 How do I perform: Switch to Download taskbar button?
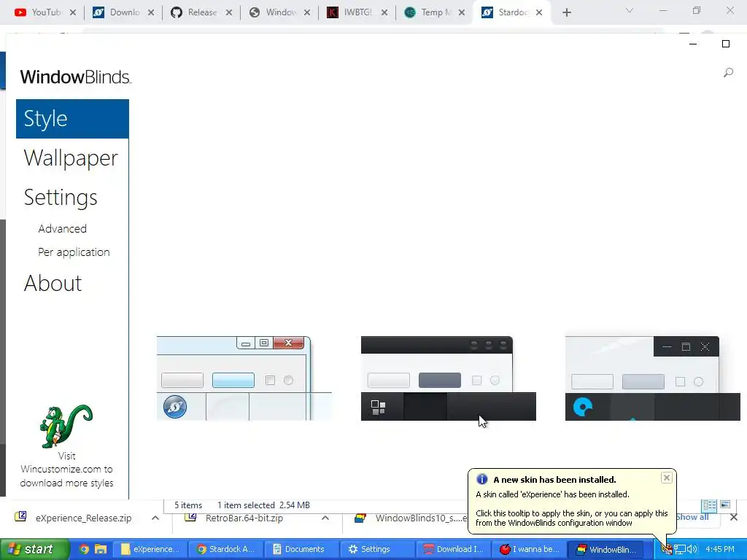pos(452,550)
